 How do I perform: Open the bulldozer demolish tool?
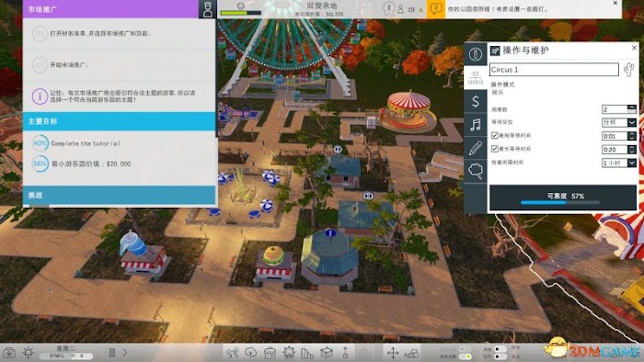[412, 353]
